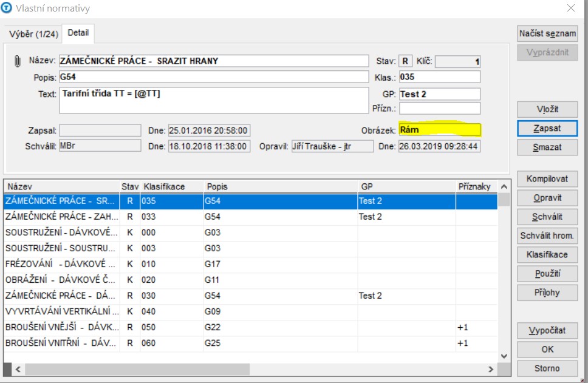Select row SOUSTRUŽENÍ - SOUSTRU...
The width and height of the screenshot is (588, 383).
(250, 248)
